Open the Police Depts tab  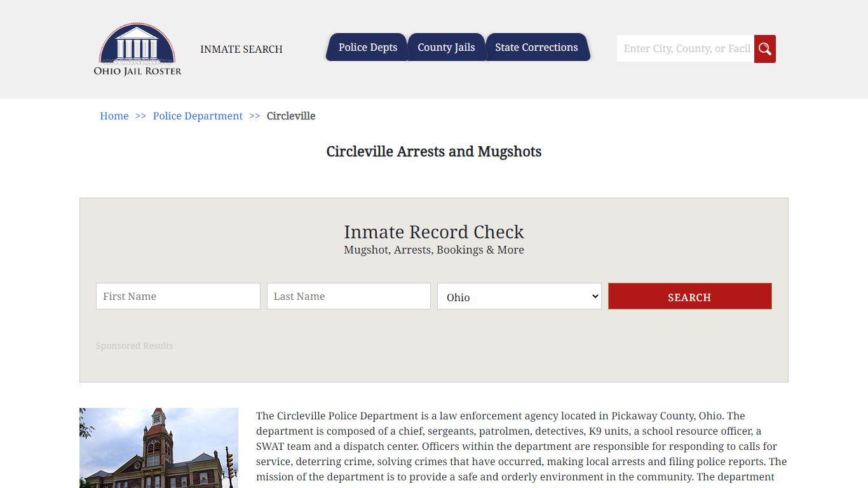point(367,48)
